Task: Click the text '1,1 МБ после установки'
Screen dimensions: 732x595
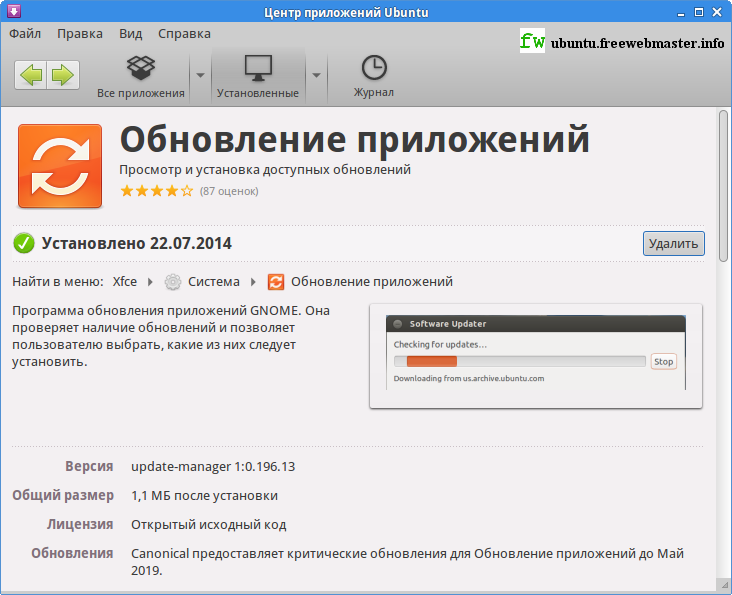Action: [x=204, y=496]
